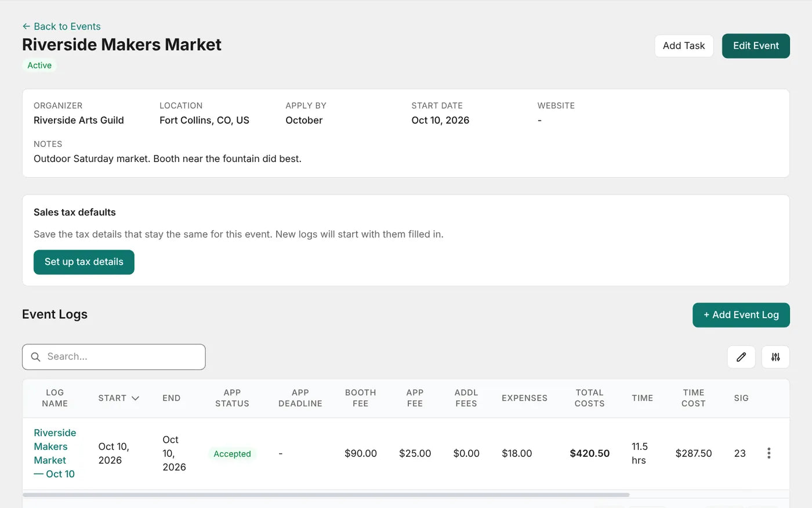
Task: Click the $420.50 total costs value
Action: [590, 453]
